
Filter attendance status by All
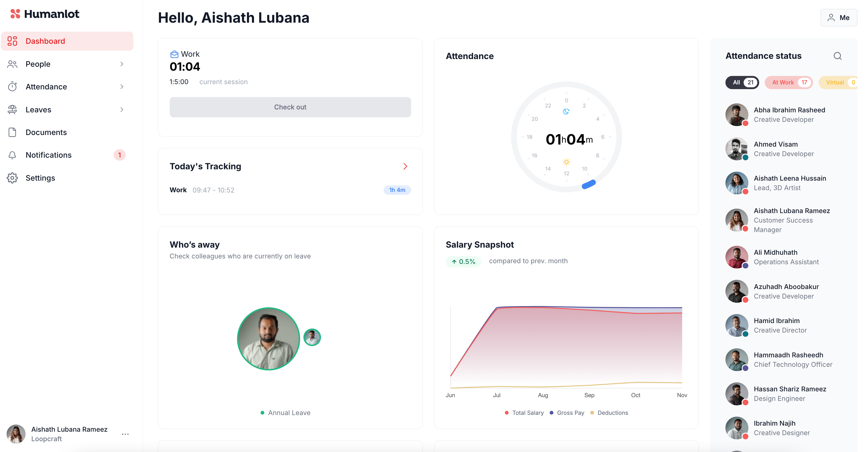tap(742, 82)
